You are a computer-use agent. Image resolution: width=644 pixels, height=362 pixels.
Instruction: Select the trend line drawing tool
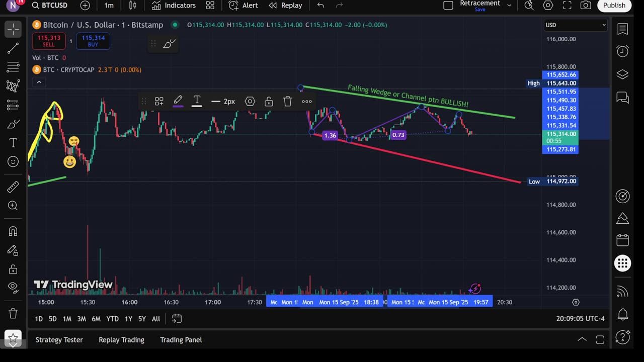point(13,48)
